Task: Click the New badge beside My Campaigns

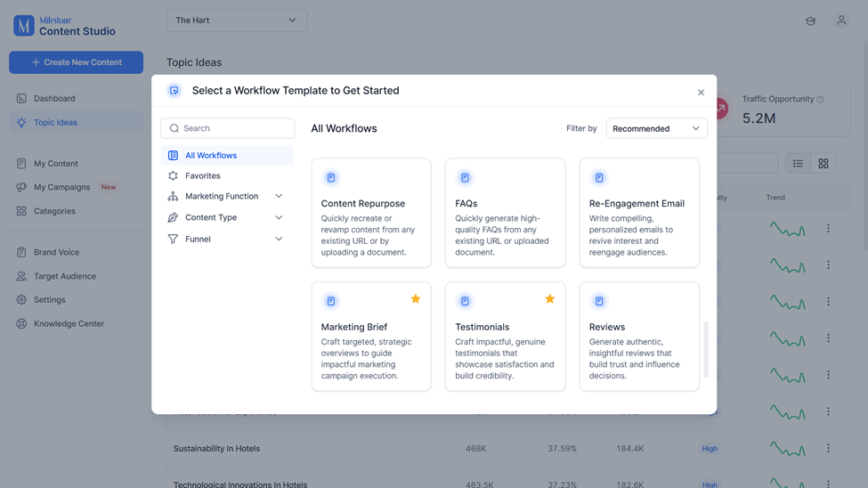Action: (x=109, y=187)
